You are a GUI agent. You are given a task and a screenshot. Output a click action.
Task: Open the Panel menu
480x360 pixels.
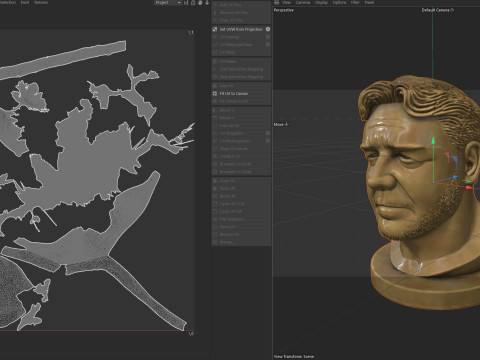tap(369, 2)
